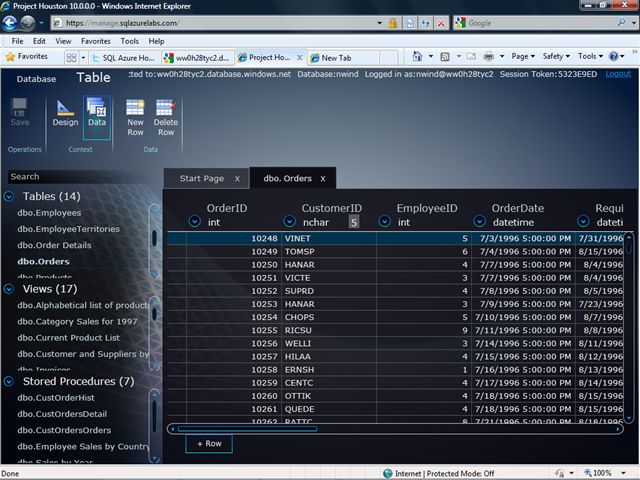Close the Start Page tab

(237, 179)
